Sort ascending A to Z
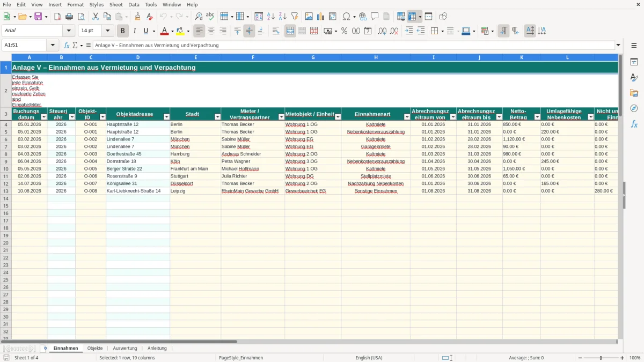 271,17
